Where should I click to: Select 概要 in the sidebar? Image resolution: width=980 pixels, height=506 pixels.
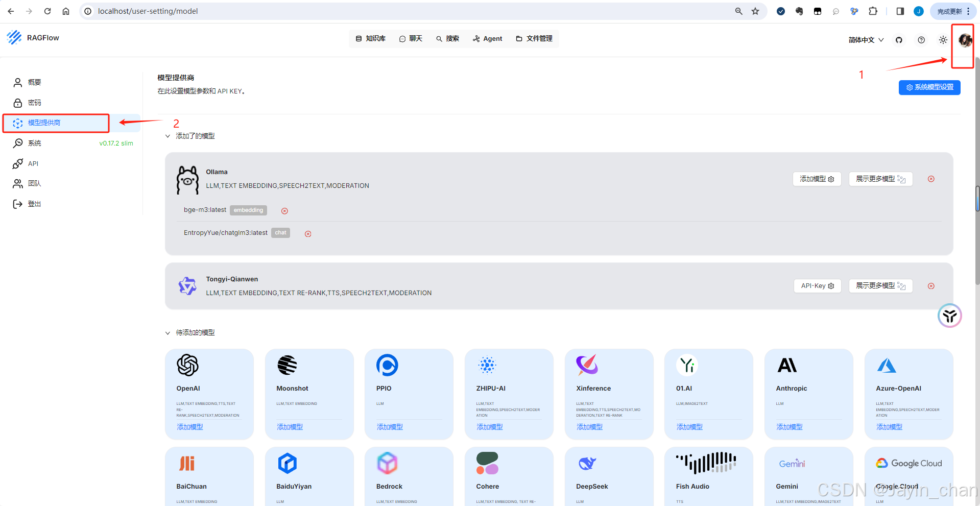71,82
